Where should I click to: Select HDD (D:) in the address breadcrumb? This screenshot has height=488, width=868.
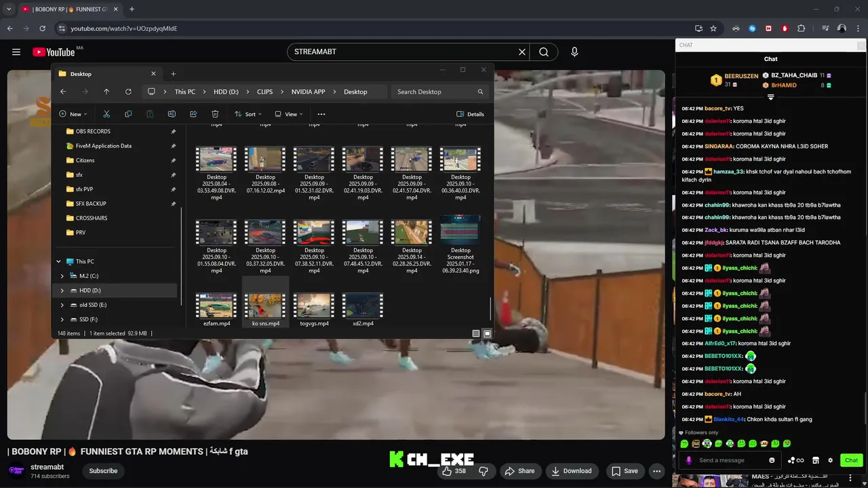pos(226,91)
